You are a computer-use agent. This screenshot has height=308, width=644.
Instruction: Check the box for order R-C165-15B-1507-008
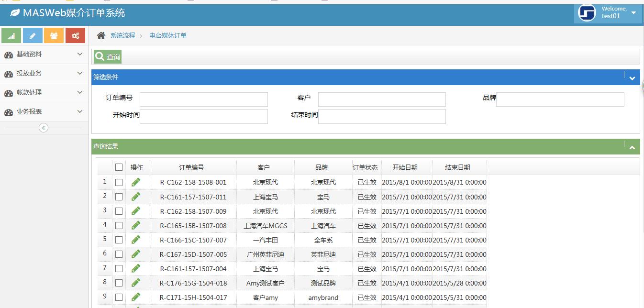pyautogui.click(x=119, y=225)
